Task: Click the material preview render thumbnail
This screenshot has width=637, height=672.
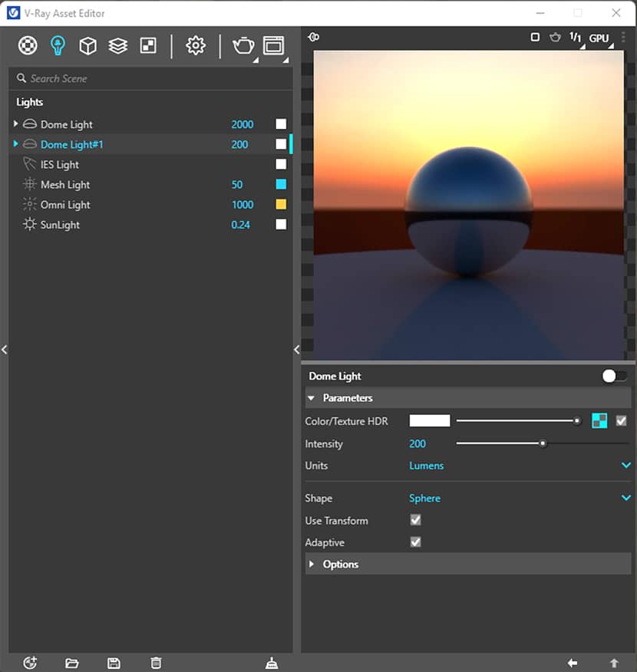Action: click(x=468, y=205)
